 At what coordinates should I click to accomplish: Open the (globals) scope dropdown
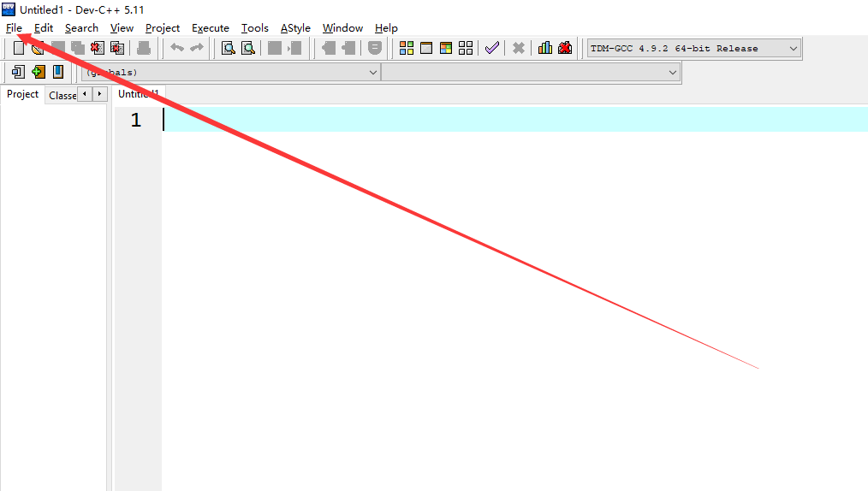[x=231, y=73]
